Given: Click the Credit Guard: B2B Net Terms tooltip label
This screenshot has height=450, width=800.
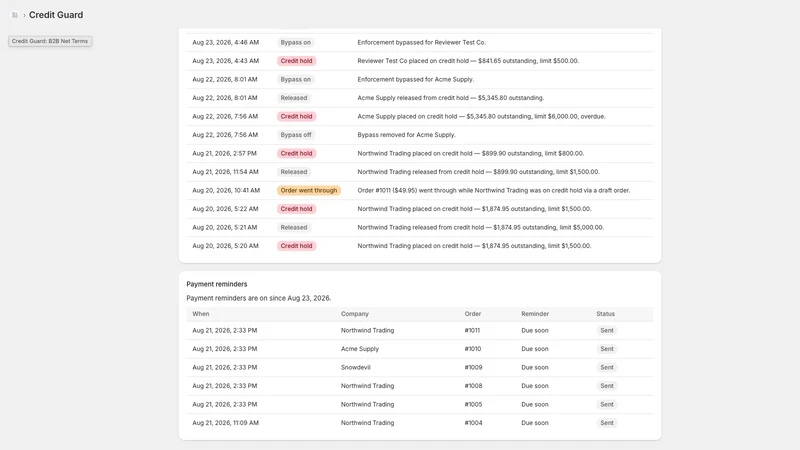Looking at the screenshot, I should click(50, 41).
